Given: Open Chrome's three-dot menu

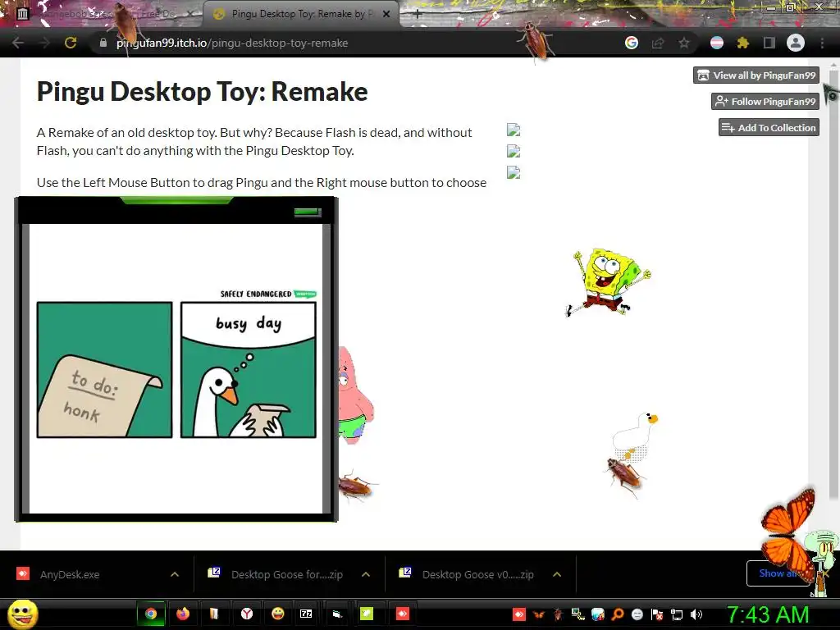Looking at the screenshot, I should (822, 43).
